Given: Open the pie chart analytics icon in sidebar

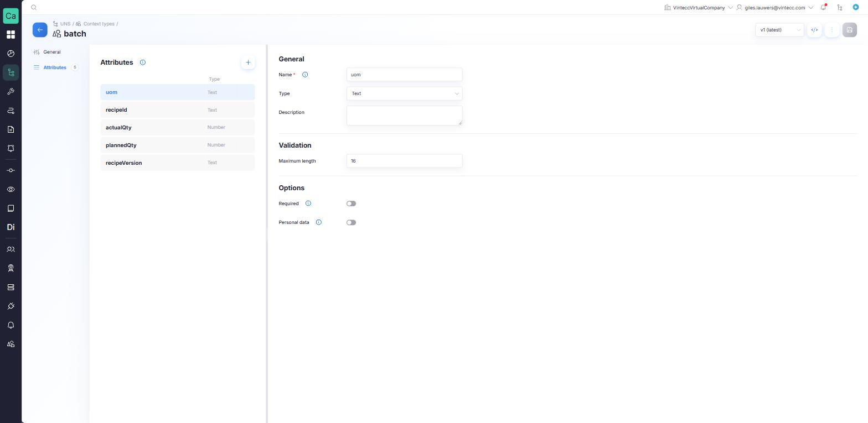Looking at the screenshot, I should [x=11, y=54].
